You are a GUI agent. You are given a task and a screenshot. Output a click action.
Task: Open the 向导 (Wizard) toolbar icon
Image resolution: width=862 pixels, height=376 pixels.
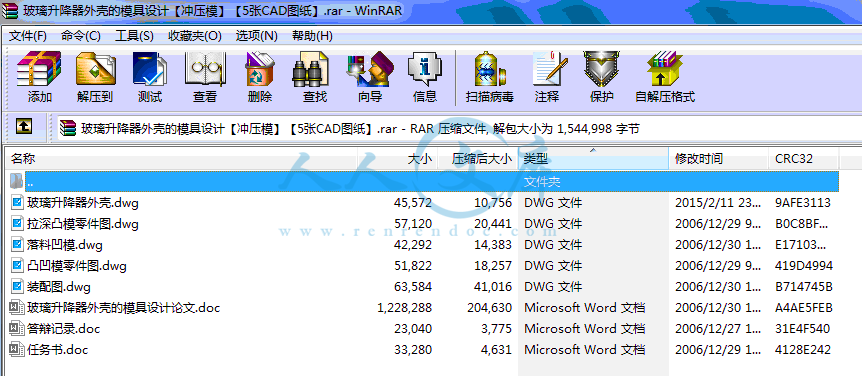click(x=369, y=69)
